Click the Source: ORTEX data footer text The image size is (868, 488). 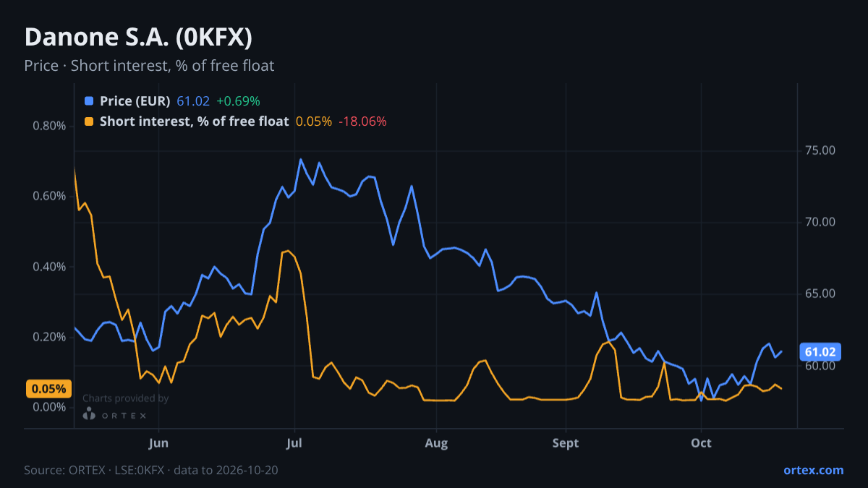point(151,470)
